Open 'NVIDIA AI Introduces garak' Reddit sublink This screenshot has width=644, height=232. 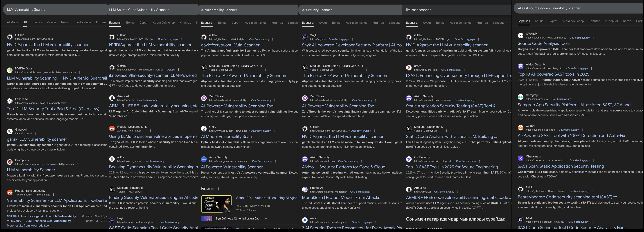tap(43, 216)
